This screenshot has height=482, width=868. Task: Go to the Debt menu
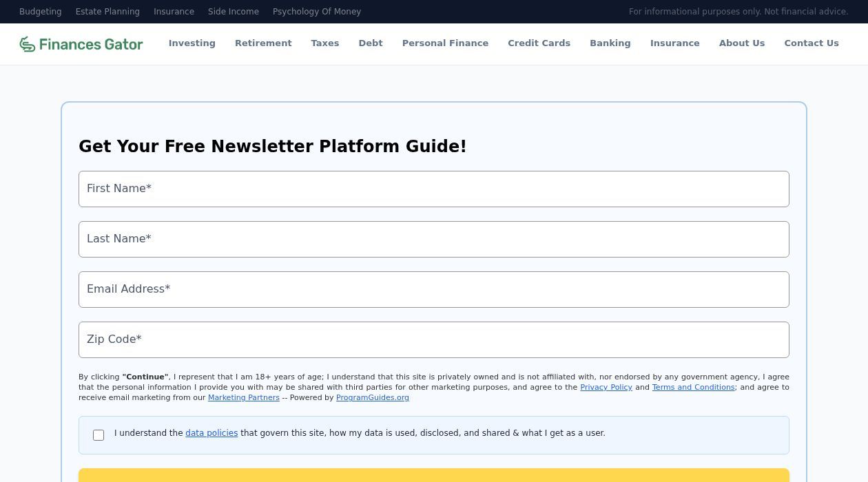[371, 43]
